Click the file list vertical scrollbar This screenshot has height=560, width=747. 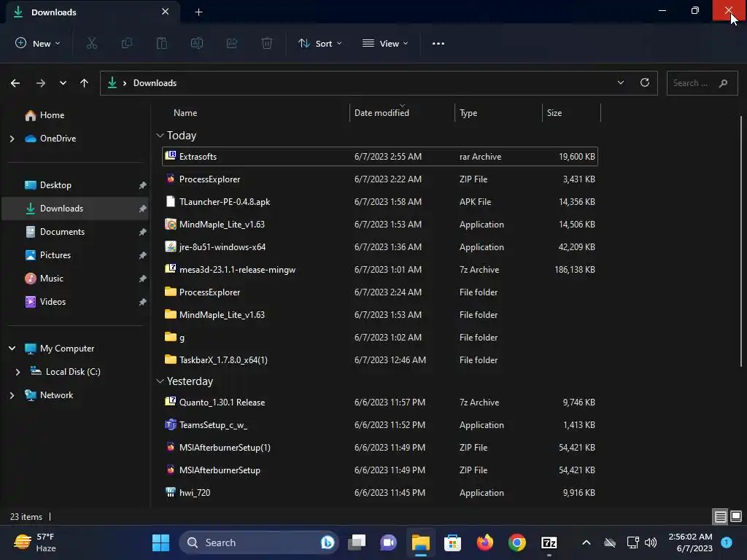(741, 241)
